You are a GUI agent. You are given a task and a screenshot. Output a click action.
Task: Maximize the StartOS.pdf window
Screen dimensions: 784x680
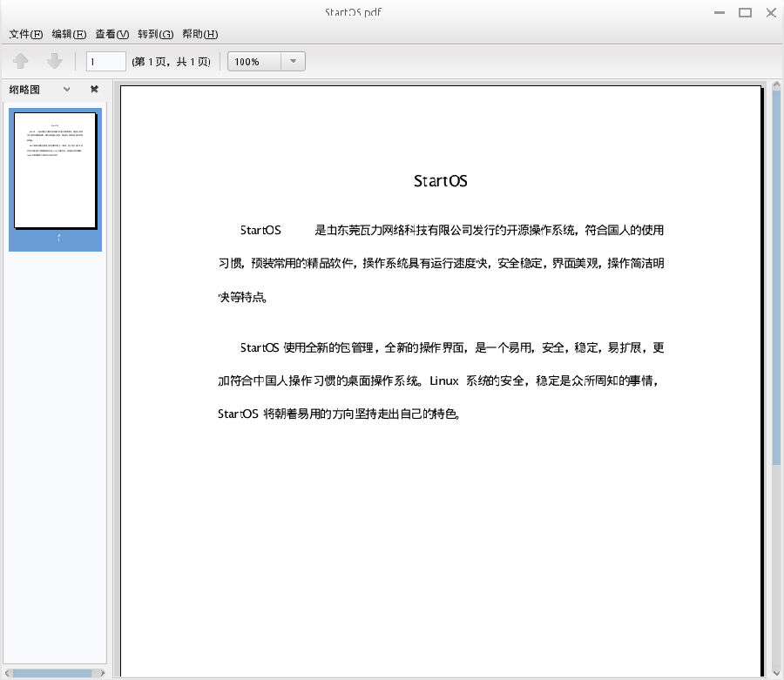point(745,12)
